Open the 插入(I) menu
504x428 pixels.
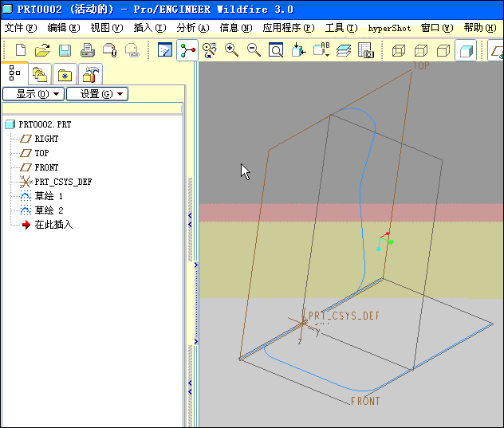(150, 28)
